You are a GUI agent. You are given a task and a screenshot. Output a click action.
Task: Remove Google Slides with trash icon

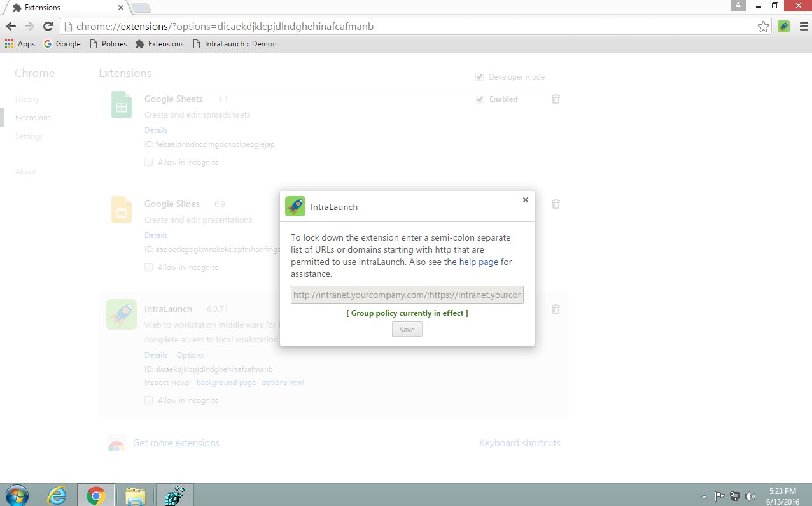pos(556,204)
